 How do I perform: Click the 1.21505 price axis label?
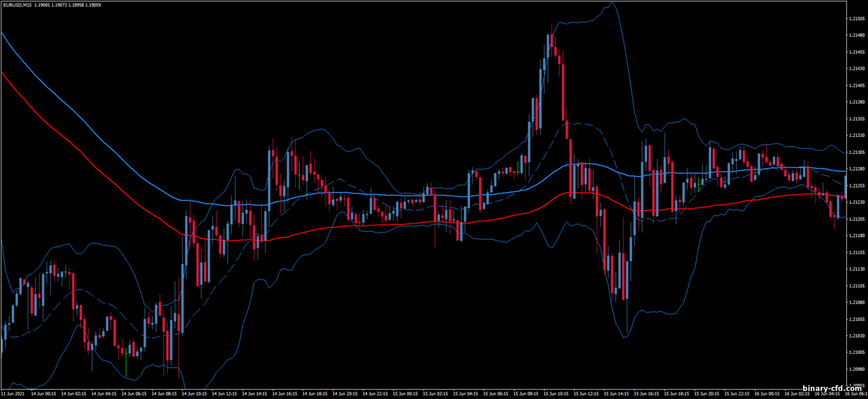[x=856, y=19]
